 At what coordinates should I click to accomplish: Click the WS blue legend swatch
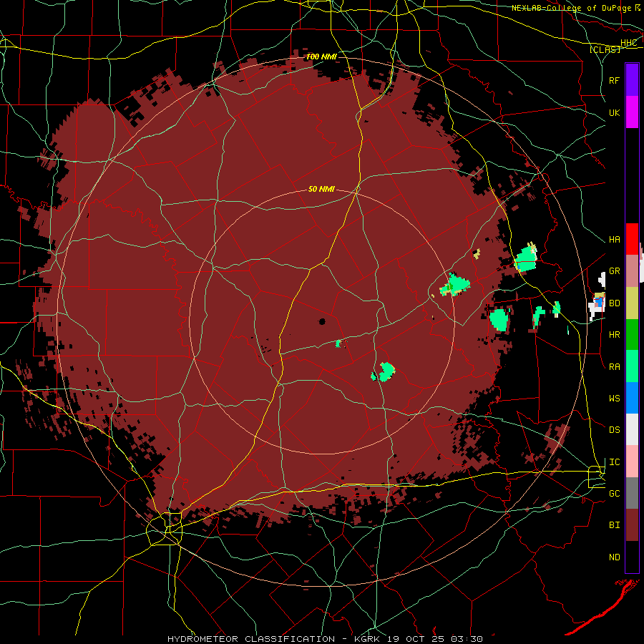click(x=632, y=398)
